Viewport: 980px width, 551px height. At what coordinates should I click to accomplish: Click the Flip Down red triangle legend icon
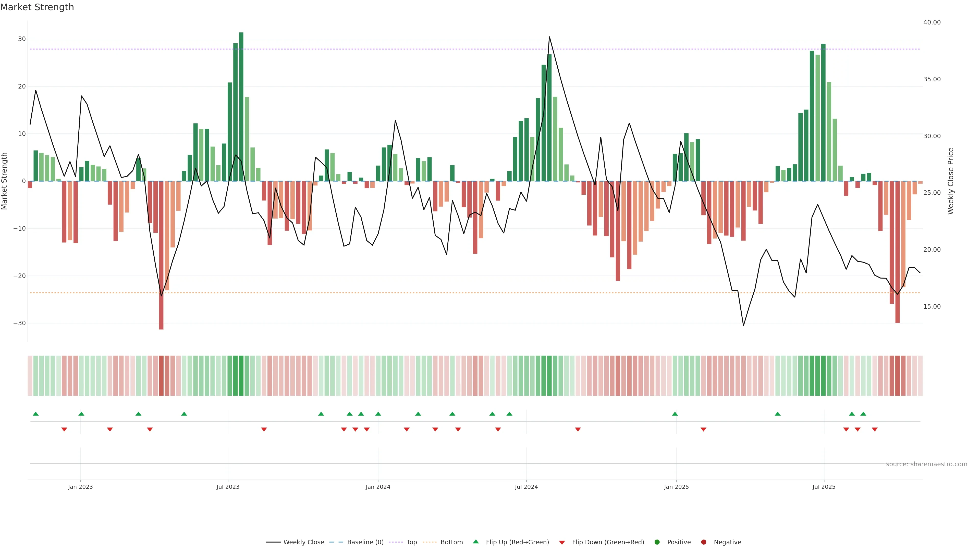[x=562, y=542]
